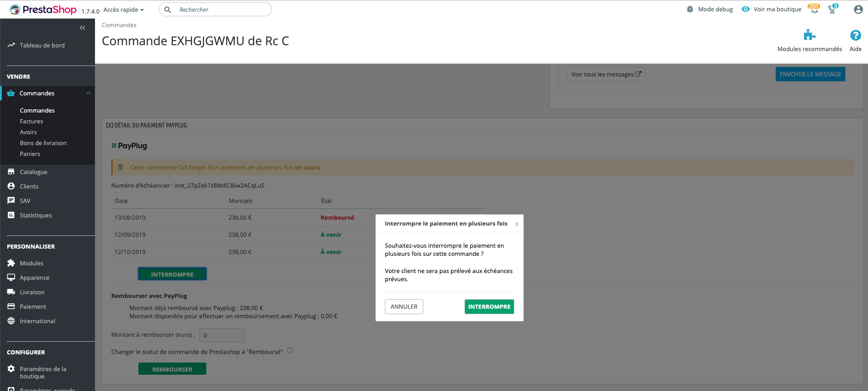Viewport: 868px width, 391px height.
Task: Open Bons de livraison in the sidebar
Action: 43,143
